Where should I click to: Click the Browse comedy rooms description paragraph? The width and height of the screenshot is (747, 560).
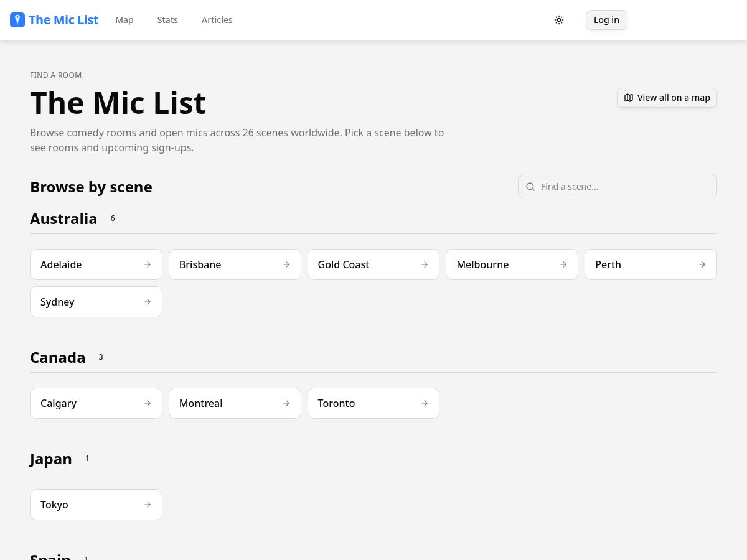[x=237, y=140]
